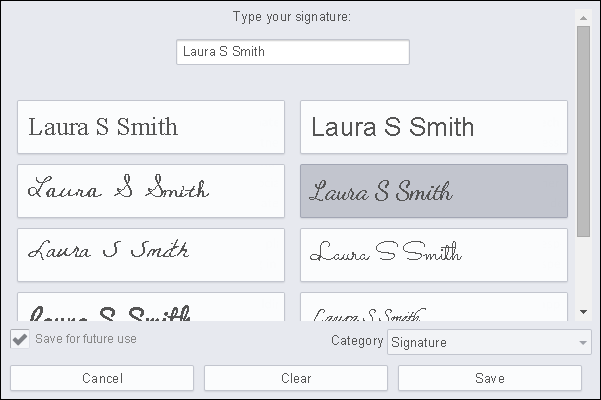601x400 pixels.
Task: Click the Category dropdown arrow
Action: click(x=583, y=343)
